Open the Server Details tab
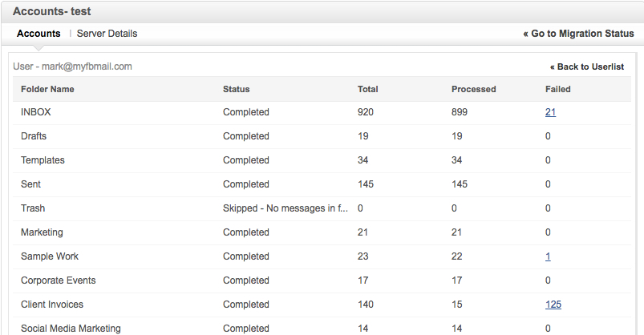 (107, 34)
